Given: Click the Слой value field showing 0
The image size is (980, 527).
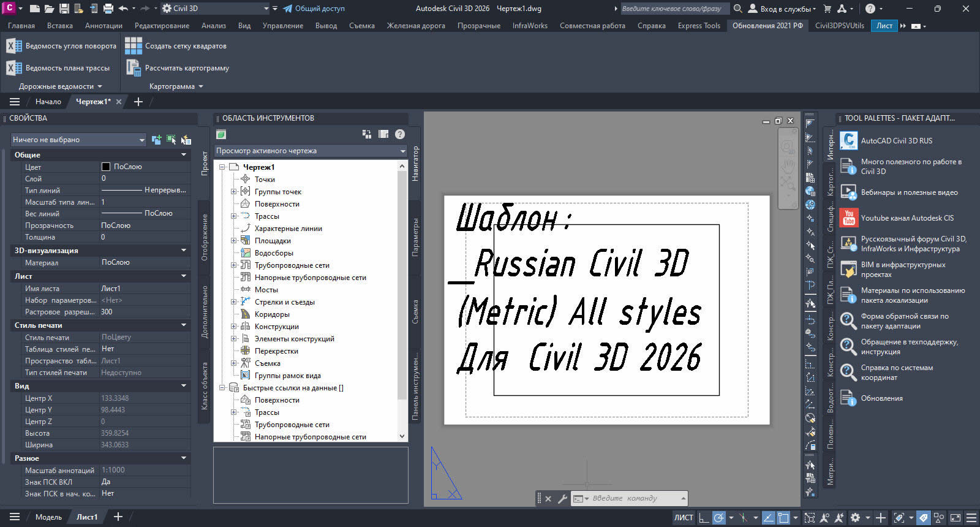Looking at the screenshot, I should point(145,178).
